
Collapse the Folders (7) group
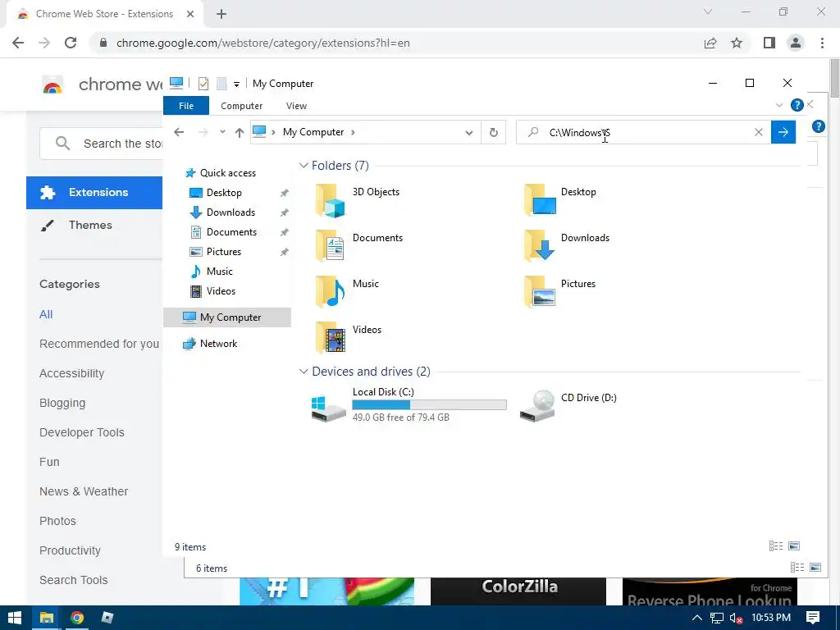coord(304,166)
